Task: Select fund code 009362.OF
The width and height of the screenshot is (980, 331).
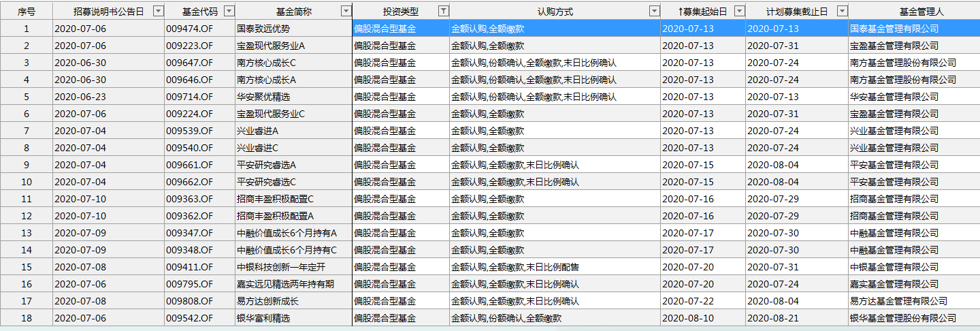Action: click(190, 216)
